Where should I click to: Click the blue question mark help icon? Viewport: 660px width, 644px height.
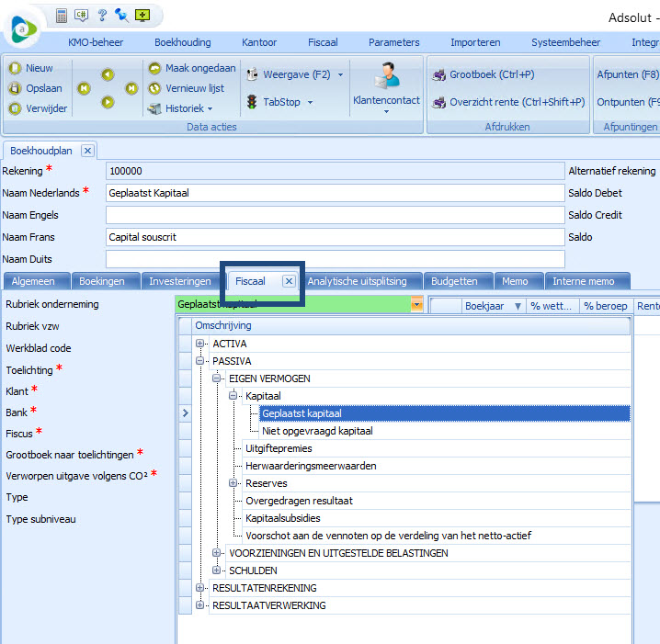[101, 16]
